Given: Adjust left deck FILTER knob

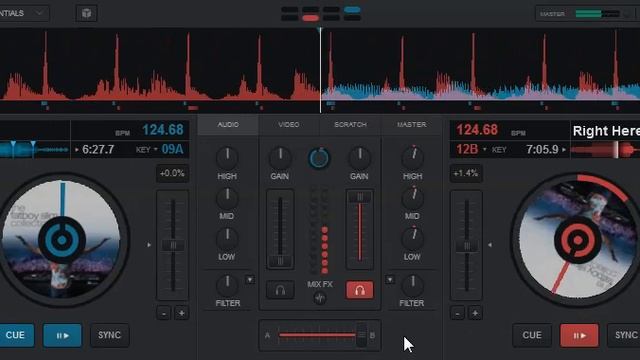Looking at the screenshot, I should [227, 285].
